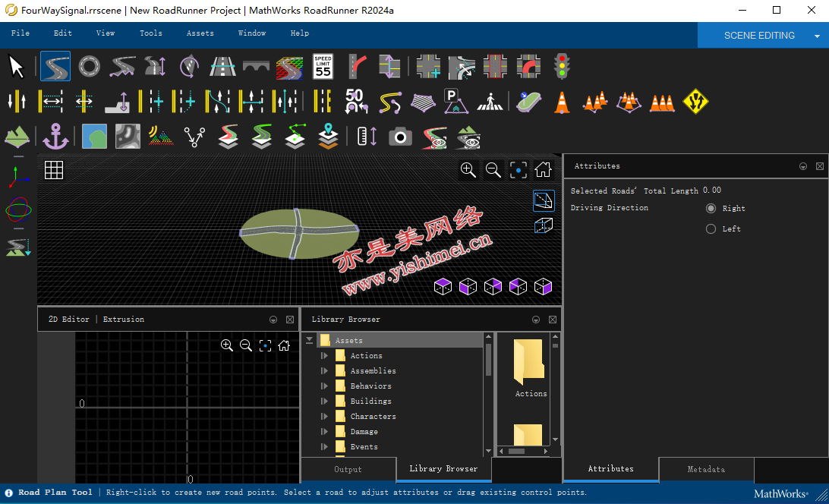Open the speed limit 55 sign tool
The height and width of the screenshot is (504, 829).
tap(323, 67)
